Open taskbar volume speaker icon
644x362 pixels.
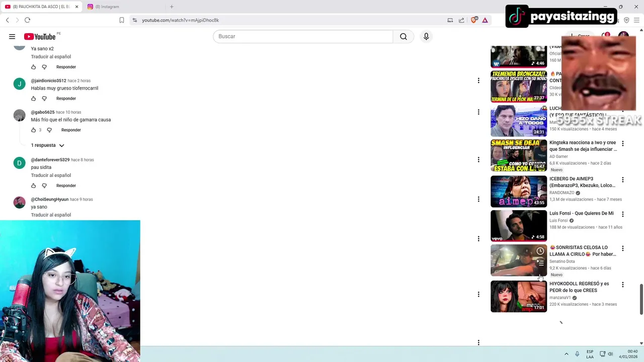(x=610, y=354)
